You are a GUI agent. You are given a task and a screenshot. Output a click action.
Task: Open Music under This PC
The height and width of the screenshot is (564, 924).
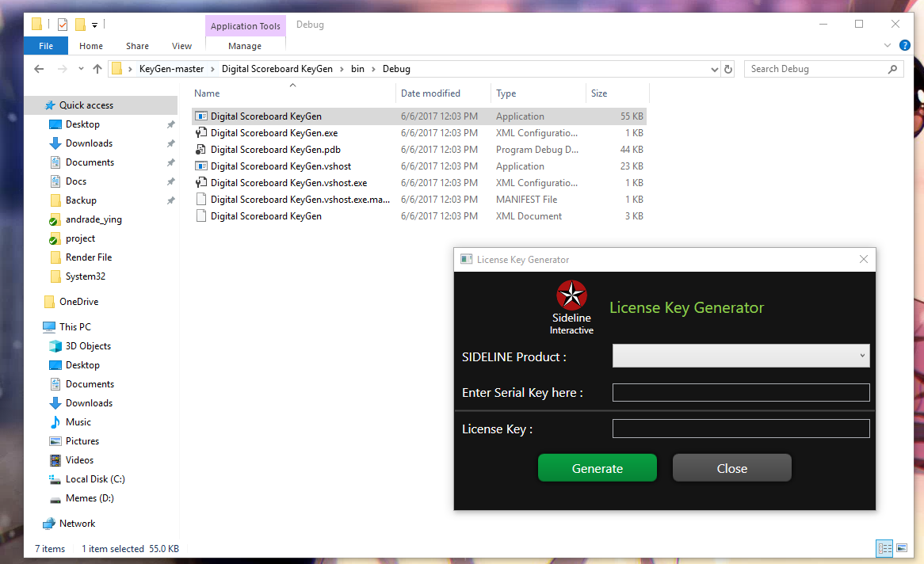click(x=78, y=422)
